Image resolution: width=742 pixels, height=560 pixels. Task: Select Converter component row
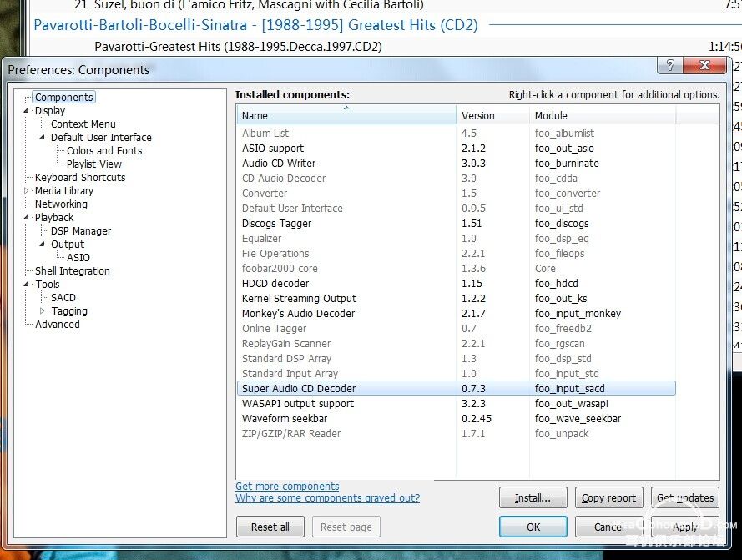point(457,194)
